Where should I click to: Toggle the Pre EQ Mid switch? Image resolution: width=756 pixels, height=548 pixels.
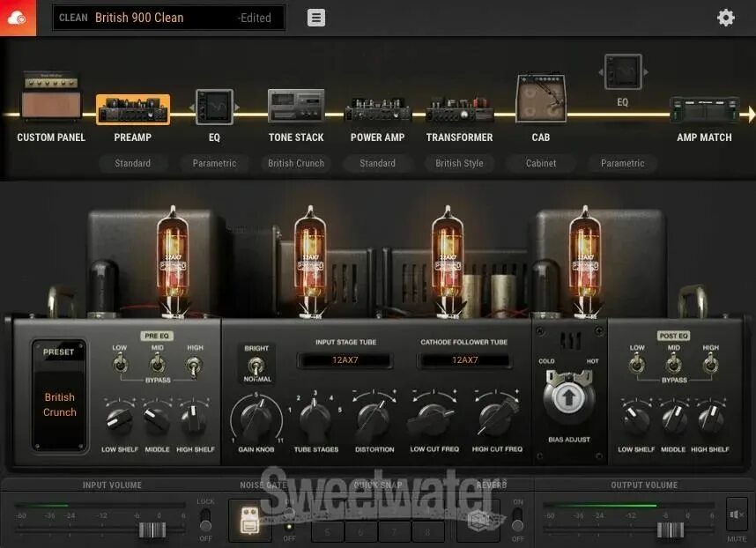[x=157, y=364]
